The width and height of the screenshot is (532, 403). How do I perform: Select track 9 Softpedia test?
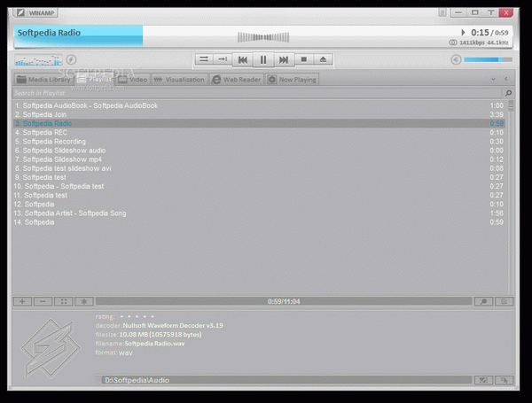[x=259, y=177]
